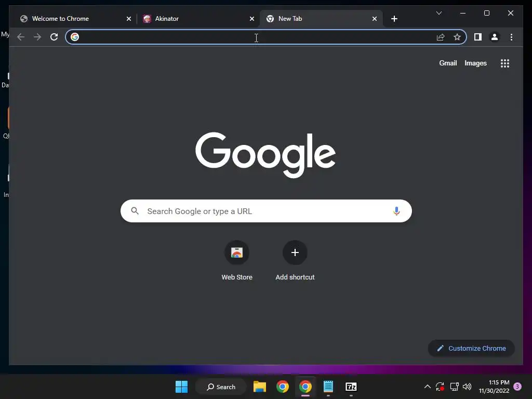Open the notification count badge
532x399 pixels.
[x=517, y=387]
